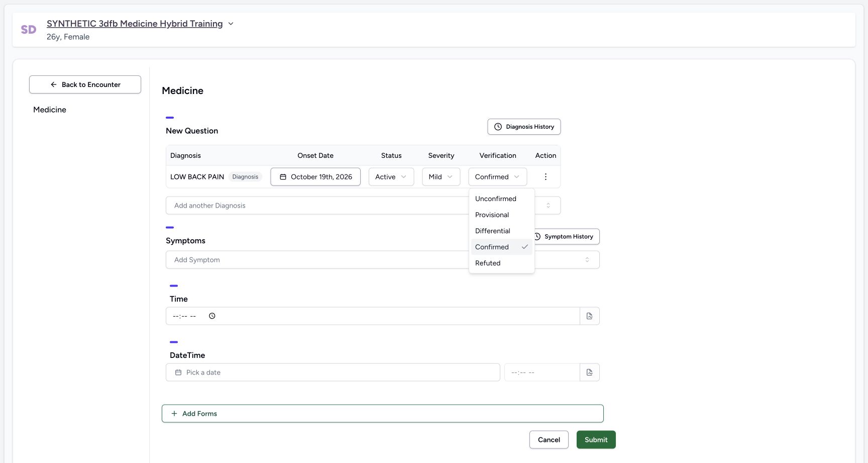Viewport: 868px width, 463px height.
Task: Select Unconfirmed verification option
Action: (x=501, y=199)
